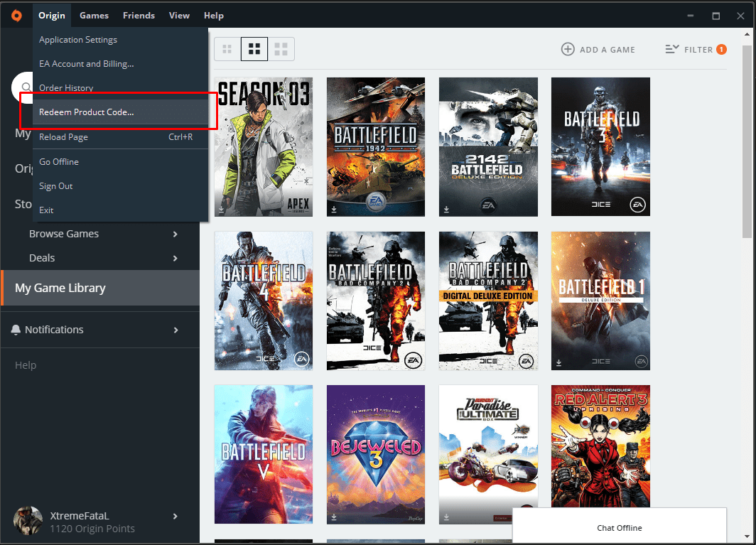Open the View menu

coord(179,16)
